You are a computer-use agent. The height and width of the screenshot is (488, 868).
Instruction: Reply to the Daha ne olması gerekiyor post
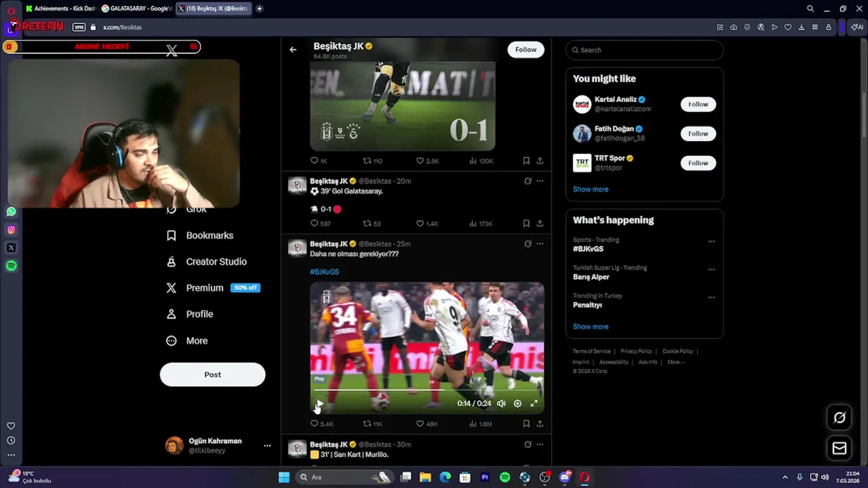coord(321,424)
